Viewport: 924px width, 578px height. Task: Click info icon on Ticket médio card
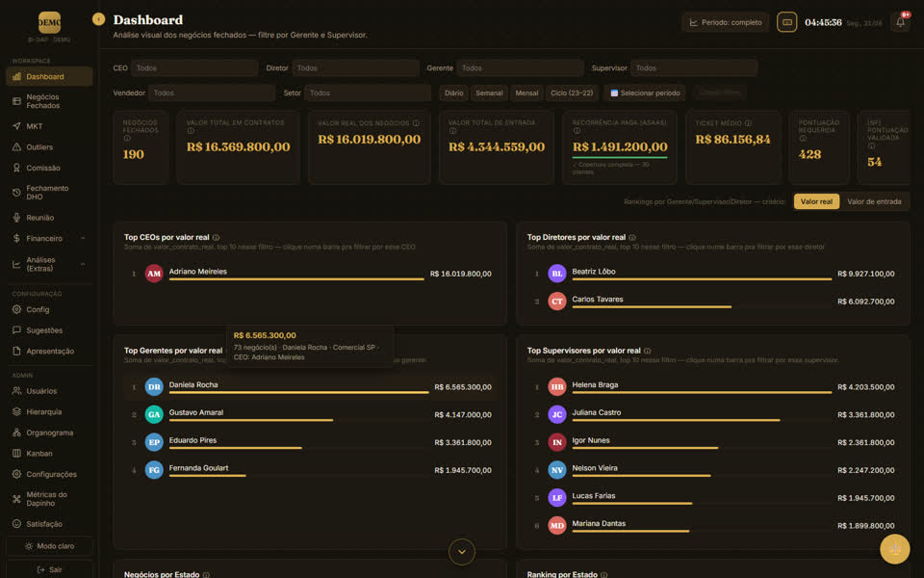pos(748,123)
